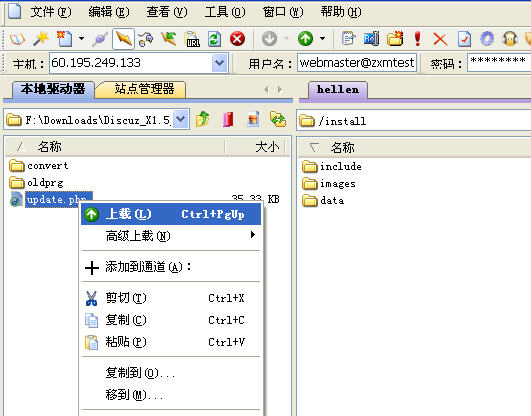Click the green upload arrow toolbar icon
Viewport: 531px width, 416px height.
tap(305, 39)
